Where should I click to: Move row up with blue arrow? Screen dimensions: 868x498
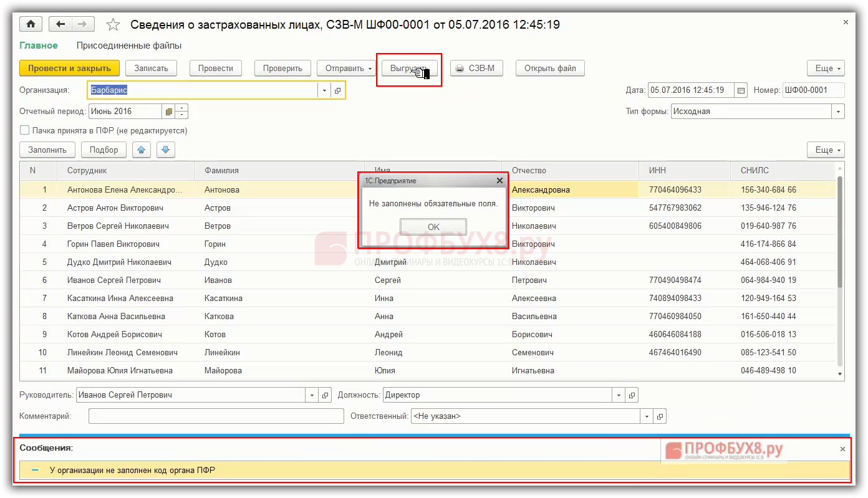pos(142,150)
